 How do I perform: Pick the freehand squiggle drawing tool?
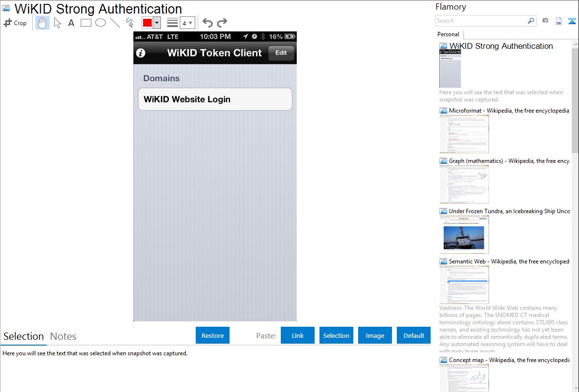pos(130,23)
